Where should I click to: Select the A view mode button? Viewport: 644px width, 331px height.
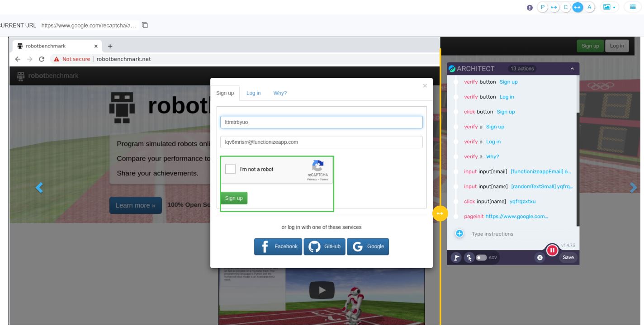tap(589, 7)
